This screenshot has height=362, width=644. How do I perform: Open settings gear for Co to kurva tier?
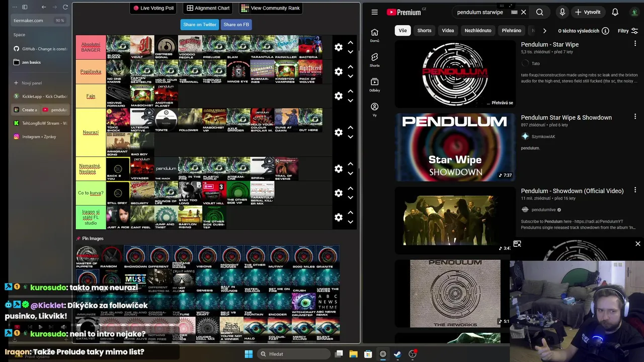click(x=339, y=193)
